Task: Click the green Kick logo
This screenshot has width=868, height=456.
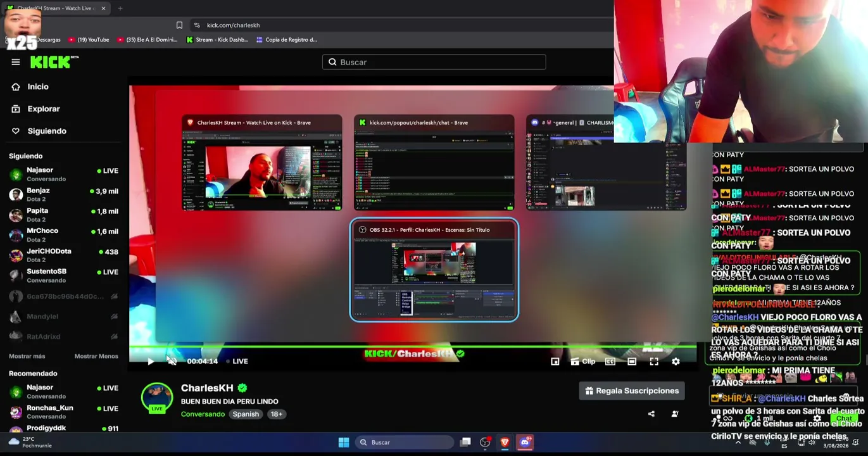Action: pos(54,62)
